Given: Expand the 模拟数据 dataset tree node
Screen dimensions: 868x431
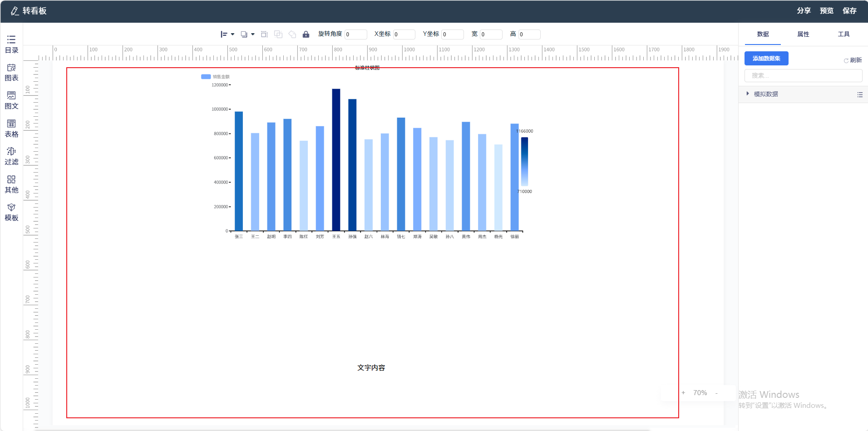Looking at the screenshot, I should [x=748, y=94].
